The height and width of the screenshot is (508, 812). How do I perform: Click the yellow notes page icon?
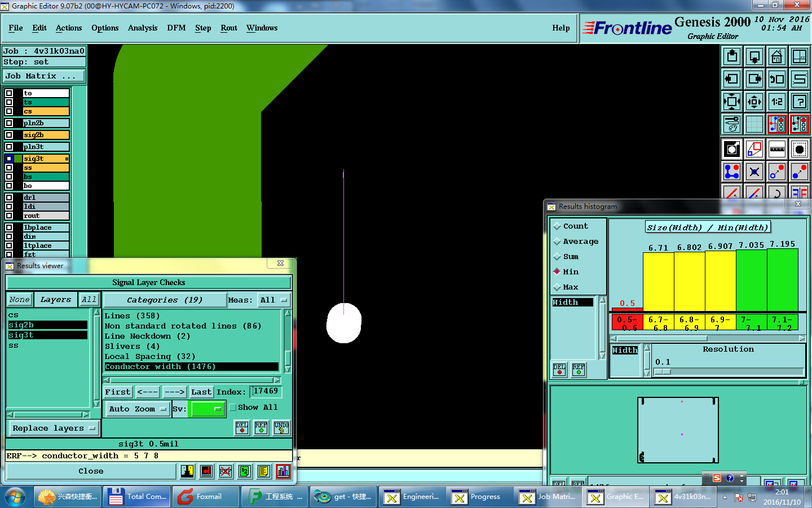[x=264, y=471]
